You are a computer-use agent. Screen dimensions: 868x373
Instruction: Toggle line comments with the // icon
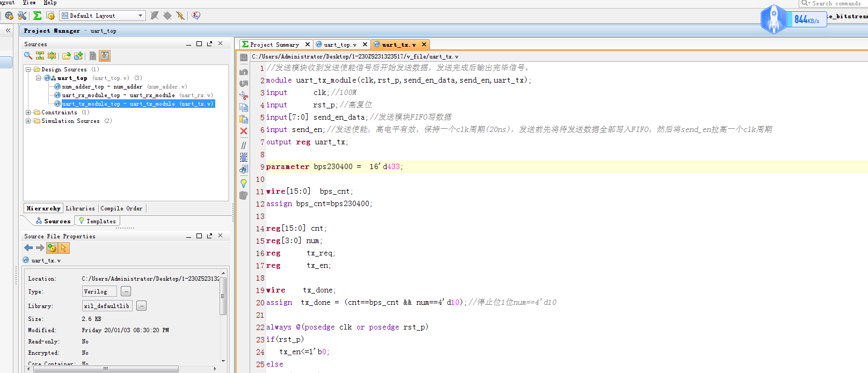point(244,145)
